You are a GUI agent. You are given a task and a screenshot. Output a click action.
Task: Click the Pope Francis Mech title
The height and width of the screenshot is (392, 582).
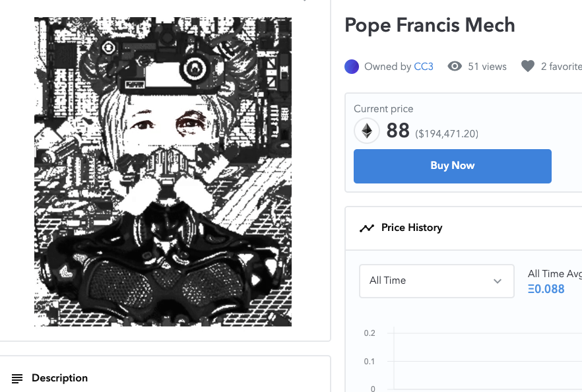(x=430, y=25)
